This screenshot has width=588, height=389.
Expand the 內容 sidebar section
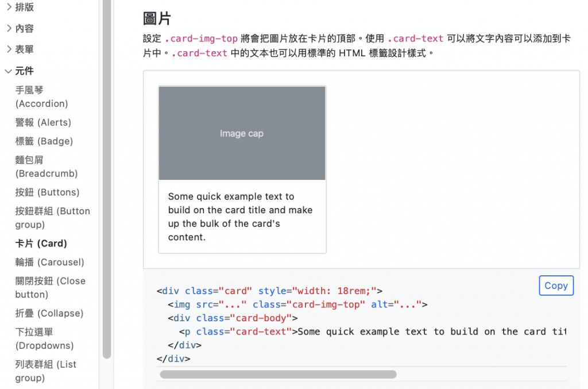coord(21,28)
